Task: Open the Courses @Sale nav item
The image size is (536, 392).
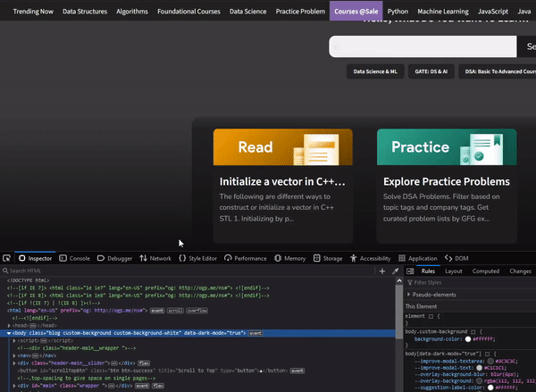Action: tap(356, 11)
